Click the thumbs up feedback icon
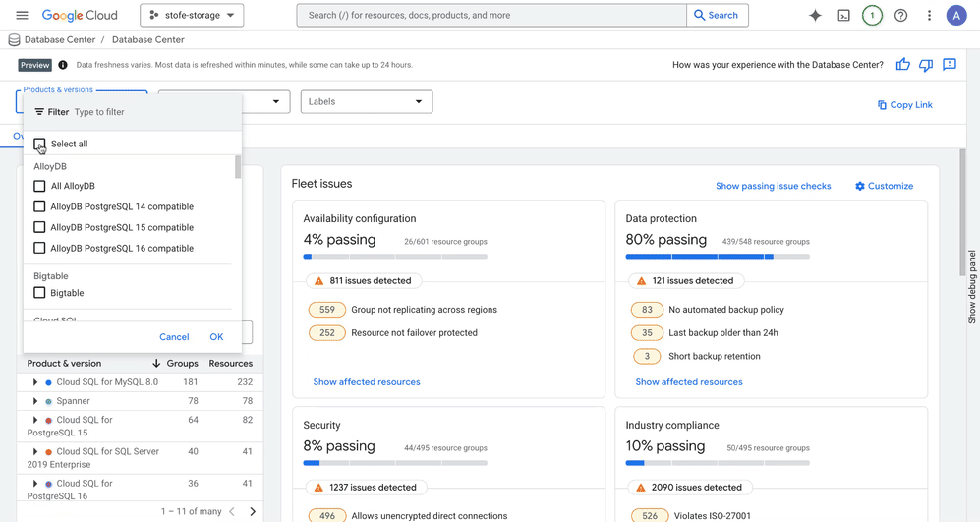 click(x=902, y=65)
